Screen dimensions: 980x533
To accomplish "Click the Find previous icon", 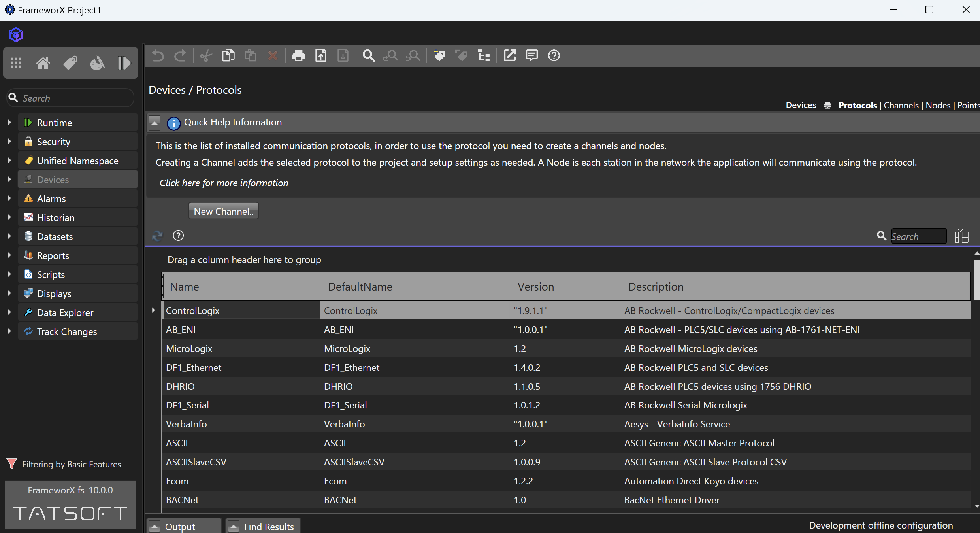I will (391, 56).
